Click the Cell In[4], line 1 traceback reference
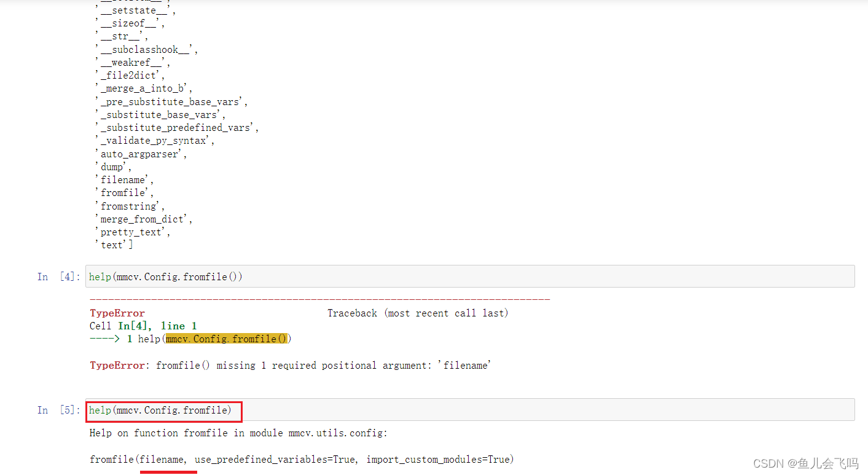Screen dimensions: 868x475 point(141,326)
